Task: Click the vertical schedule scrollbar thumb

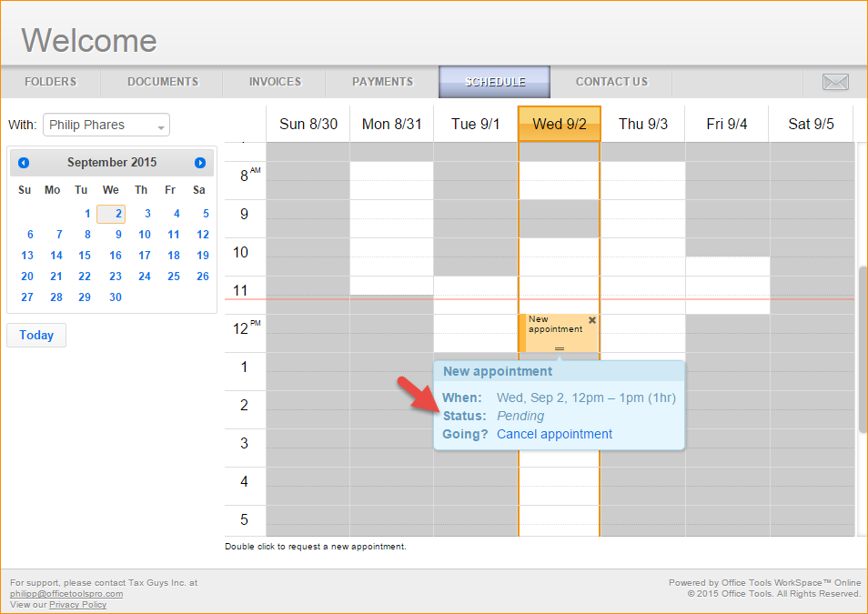Action: pyautogui.click(x=862, y=348)
